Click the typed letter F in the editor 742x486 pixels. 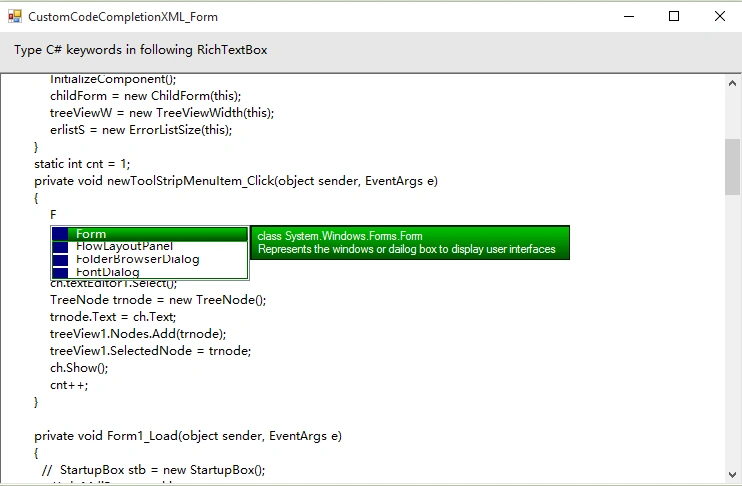coord(53,215)
